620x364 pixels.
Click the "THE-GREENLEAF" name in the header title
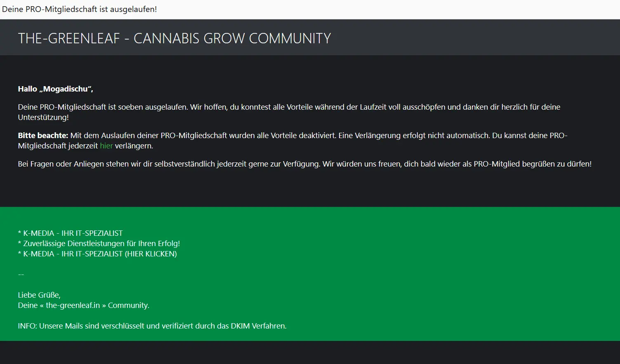pyautogui.click(x=69, y=38)
